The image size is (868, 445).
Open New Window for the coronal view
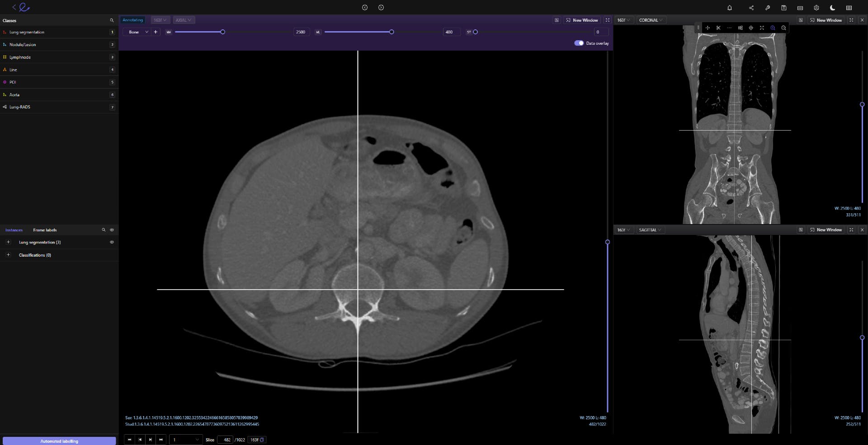(x=826, y=20)
